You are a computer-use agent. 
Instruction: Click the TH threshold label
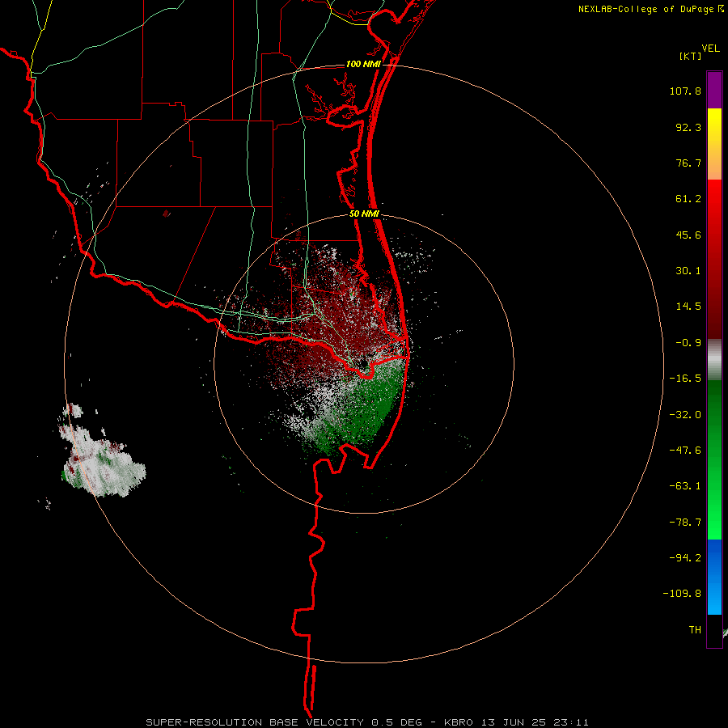point(695,630)
